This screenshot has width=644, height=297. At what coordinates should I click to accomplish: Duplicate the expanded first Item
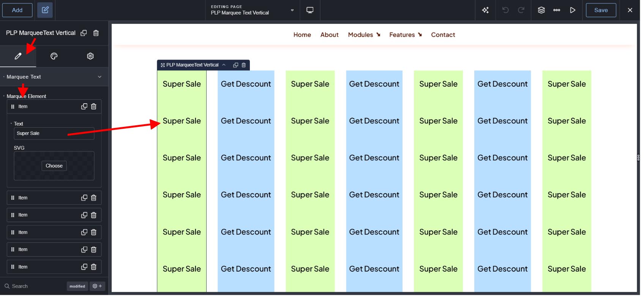point(84,107)
